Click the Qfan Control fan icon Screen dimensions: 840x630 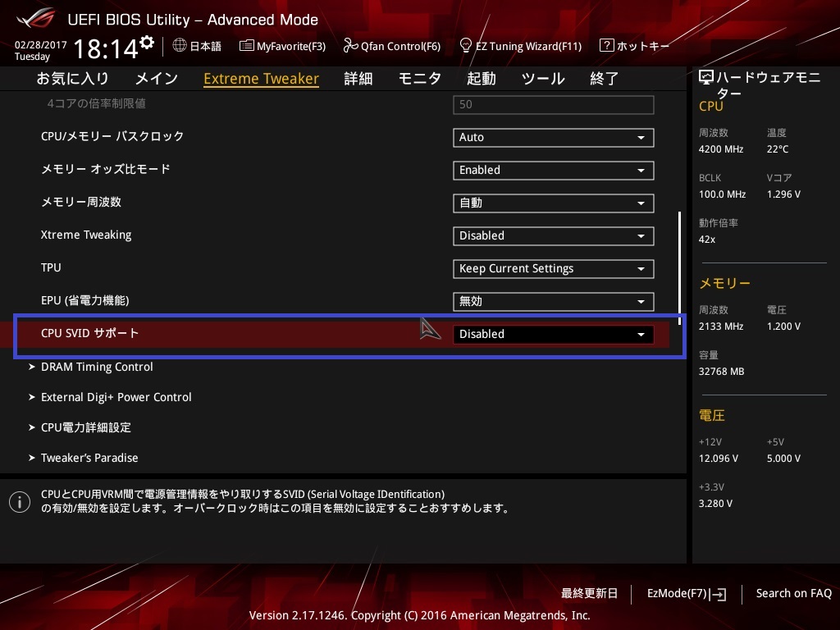pos(351,46)
